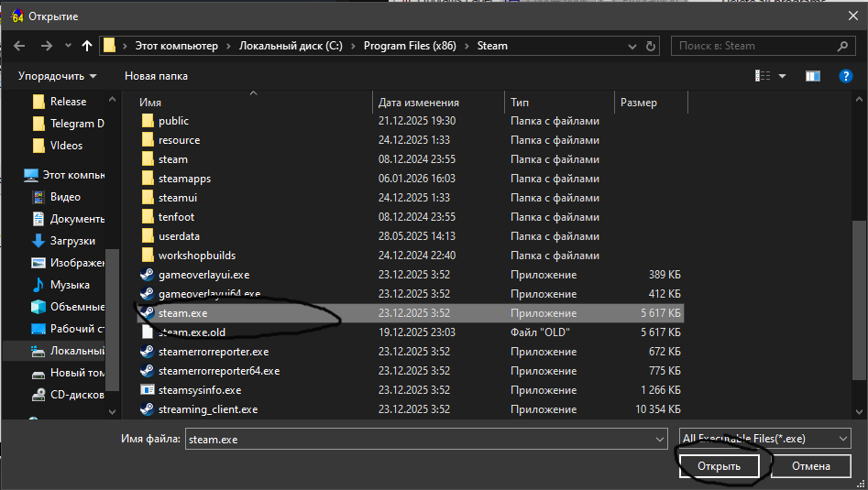The width and height of the screenshot is (868, 490).
Task: Select Telegram D folder in sidebar
Action: (x=68, y=124)
